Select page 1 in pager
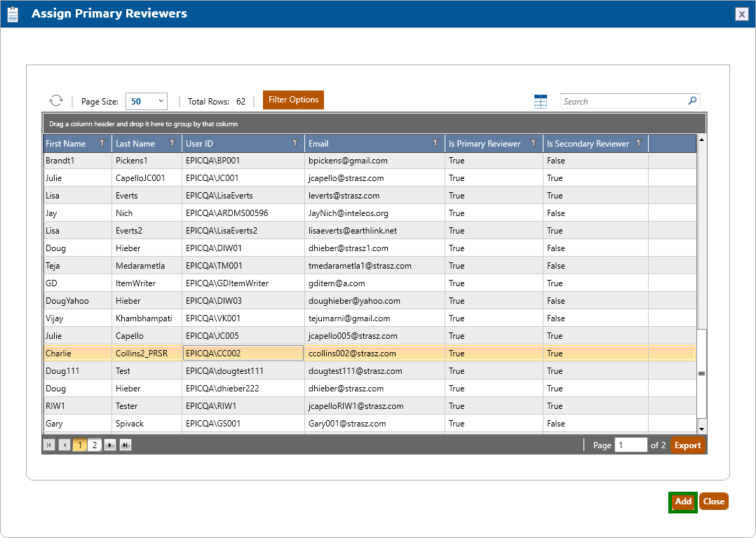Image resolution: width=756 pixels, height=538 pixels. 80,445
